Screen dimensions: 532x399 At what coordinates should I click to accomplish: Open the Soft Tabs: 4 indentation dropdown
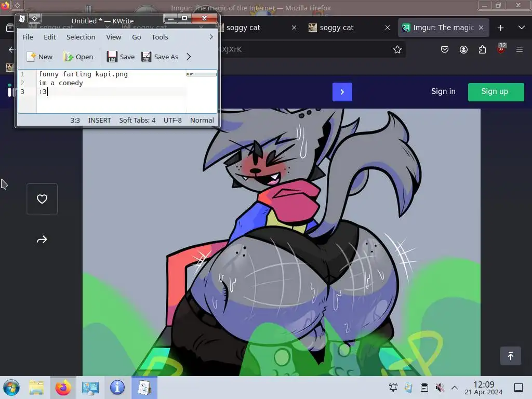[137, 120]
